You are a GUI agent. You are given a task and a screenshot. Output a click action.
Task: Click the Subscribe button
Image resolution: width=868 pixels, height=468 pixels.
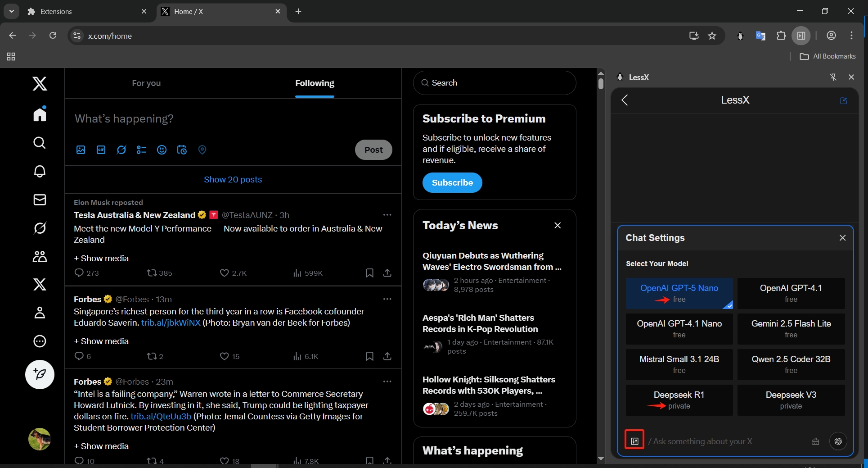pyautogui.click(x=452, y=182)
